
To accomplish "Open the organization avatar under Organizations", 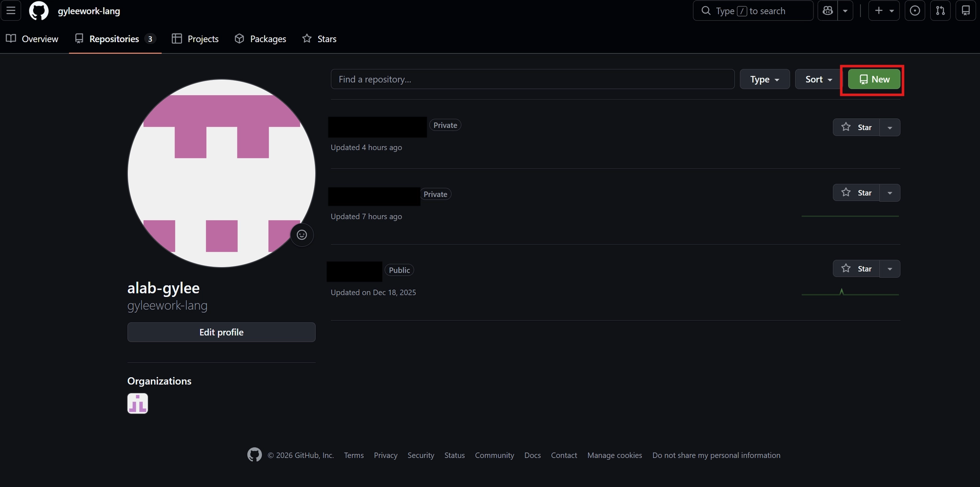I will click(x=138, y=403).
